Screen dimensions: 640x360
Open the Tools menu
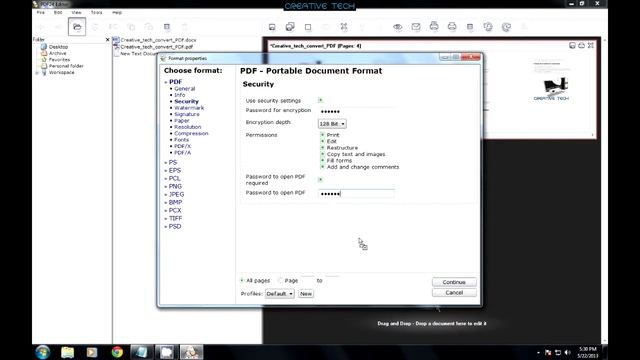pyautogui.click(x=96, y=13)
